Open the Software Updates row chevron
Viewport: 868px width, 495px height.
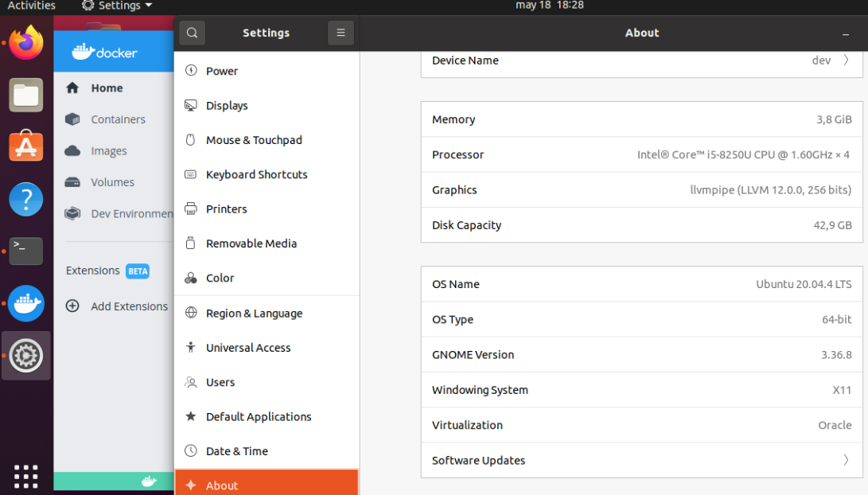coord(846,459)
